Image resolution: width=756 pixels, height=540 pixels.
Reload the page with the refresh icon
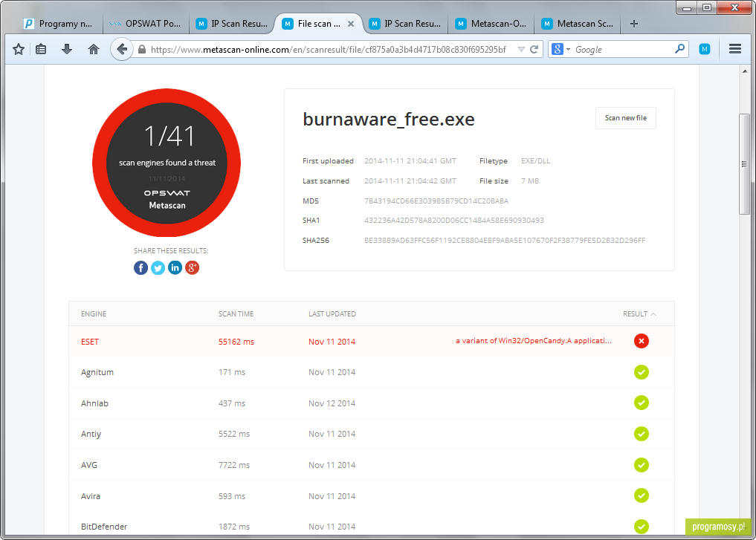(x=534, y=49)
